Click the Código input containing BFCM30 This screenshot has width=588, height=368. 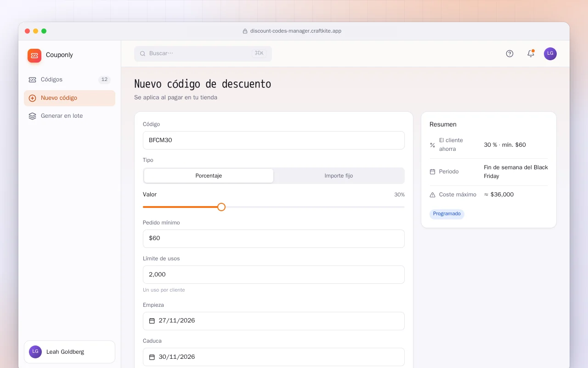274,140
